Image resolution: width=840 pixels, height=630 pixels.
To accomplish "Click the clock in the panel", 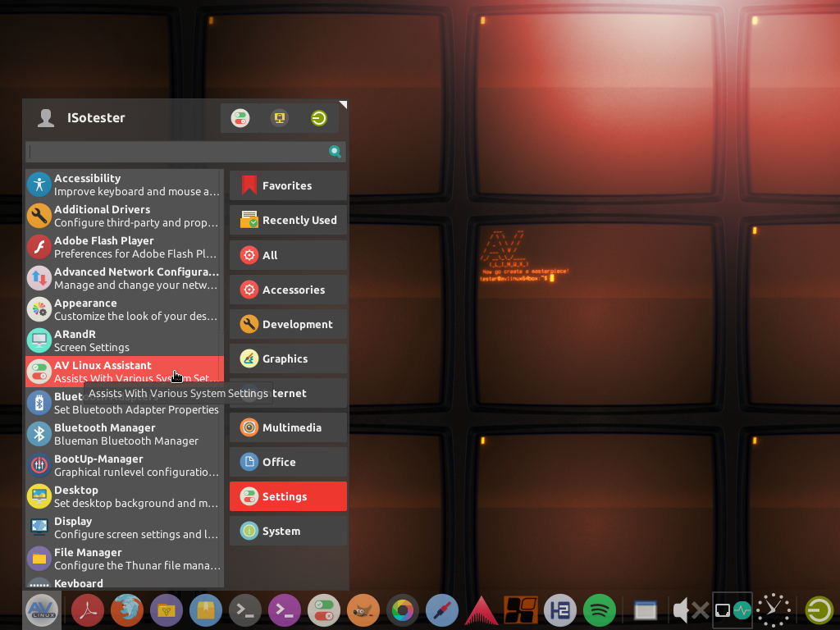I will click(x=774, y=611).
